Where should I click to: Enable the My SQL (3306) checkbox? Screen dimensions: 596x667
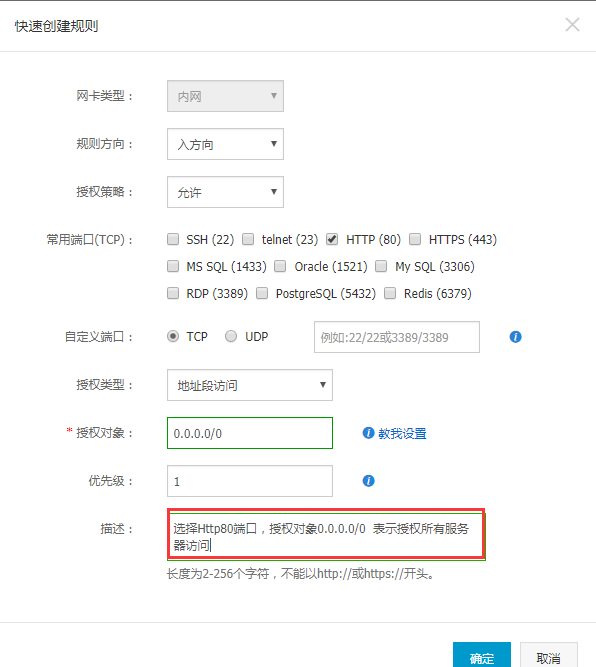pyautogui.click(x=381, y=266)
